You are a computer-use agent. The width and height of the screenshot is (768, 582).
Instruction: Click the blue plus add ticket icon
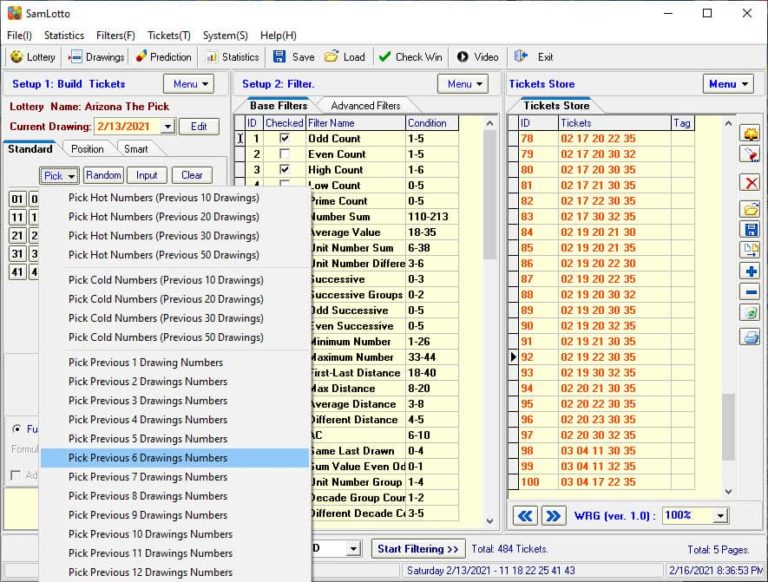point(750,271)
